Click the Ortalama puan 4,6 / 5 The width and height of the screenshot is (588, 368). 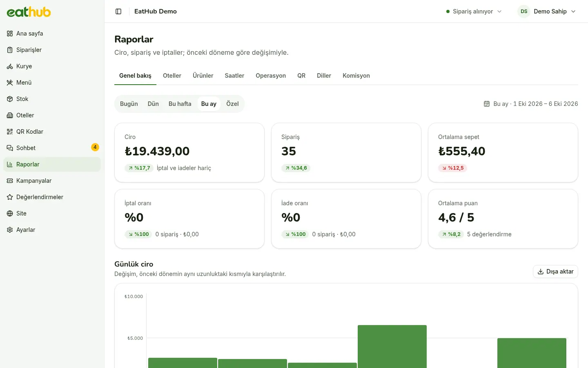456,218
